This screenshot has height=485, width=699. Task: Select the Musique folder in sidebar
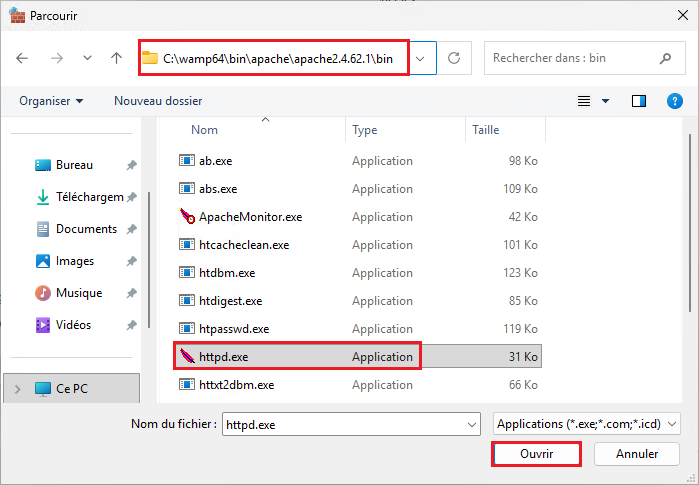click(78, 293)
